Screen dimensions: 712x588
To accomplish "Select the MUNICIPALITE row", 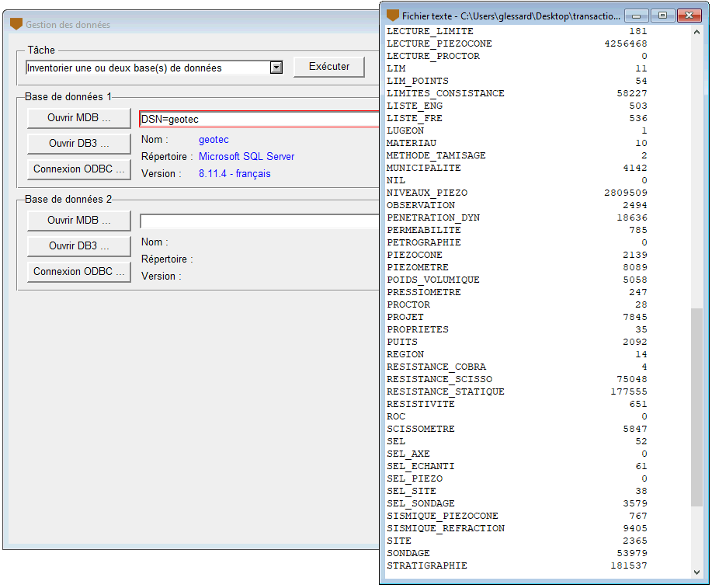I will pos(517,168).
